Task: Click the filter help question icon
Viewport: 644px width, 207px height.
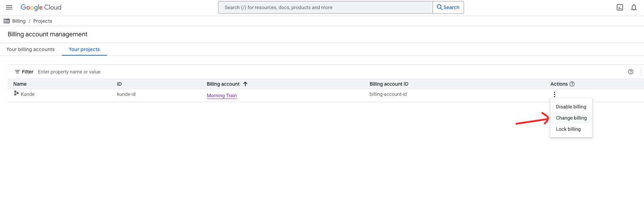Action: pos(630,72)
